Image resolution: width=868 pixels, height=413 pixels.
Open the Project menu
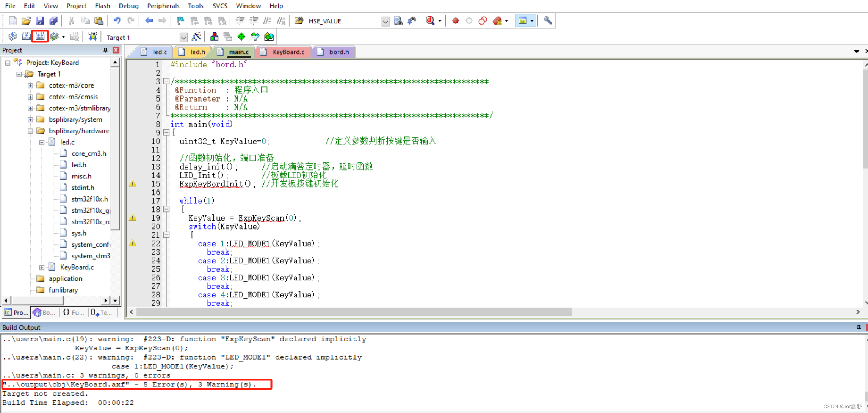[x=76, y=6]
